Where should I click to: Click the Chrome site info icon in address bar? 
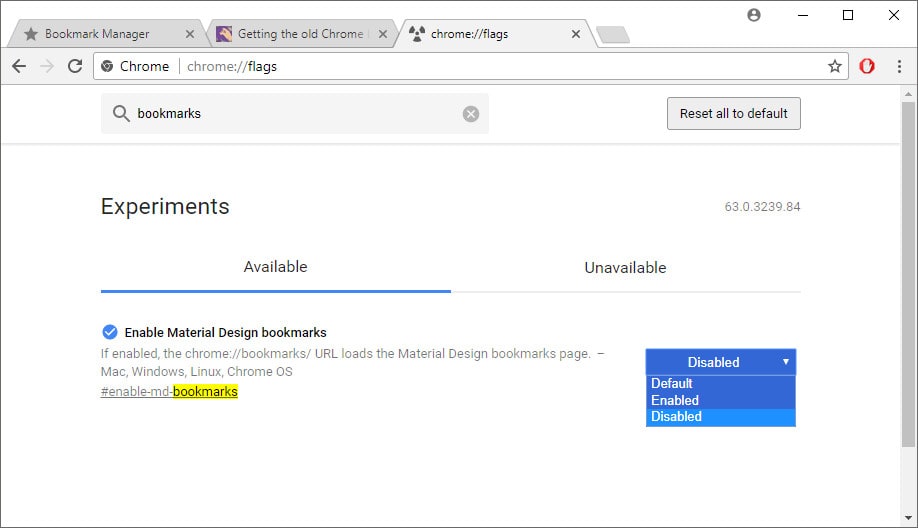pos(107,66)
